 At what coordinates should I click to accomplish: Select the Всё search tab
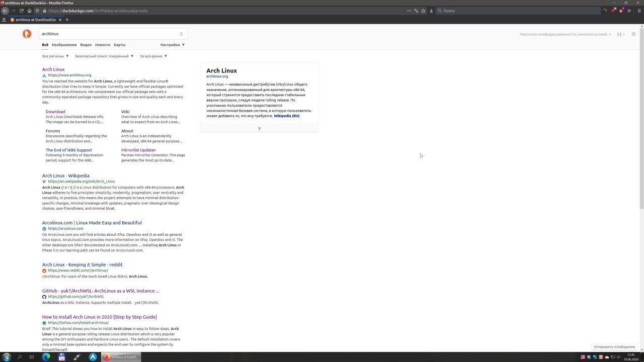tap(45, 45)
